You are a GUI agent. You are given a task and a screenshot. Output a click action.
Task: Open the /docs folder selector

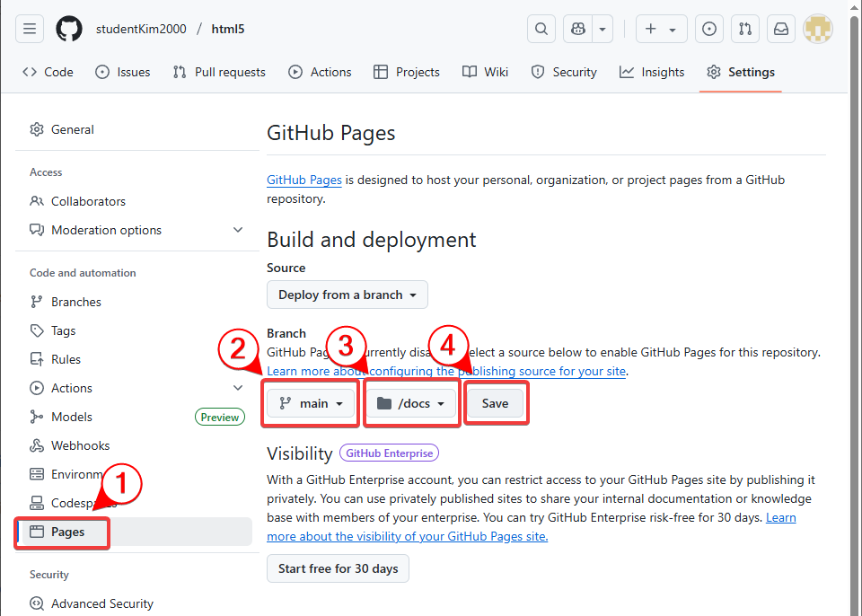coord(411,402)
